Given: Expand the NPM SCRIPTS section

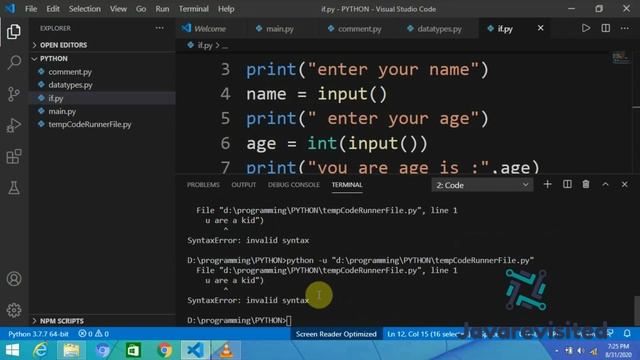Looking at the screenshot, I should 102,321.
